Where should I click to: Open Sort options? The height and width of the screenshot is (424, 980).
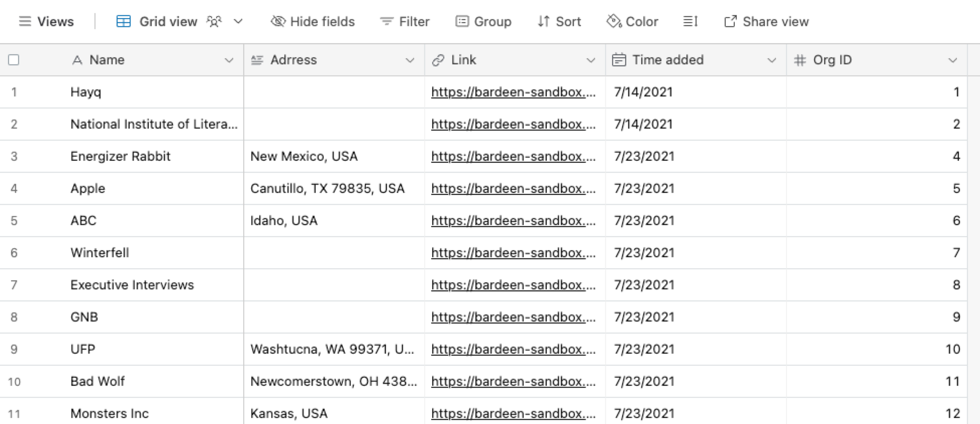tap(559, 22)
